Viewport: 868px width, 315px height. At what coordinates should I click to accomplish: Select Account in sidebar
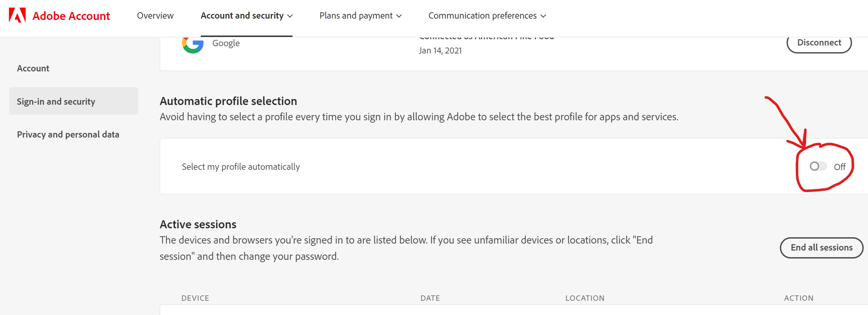33,68
